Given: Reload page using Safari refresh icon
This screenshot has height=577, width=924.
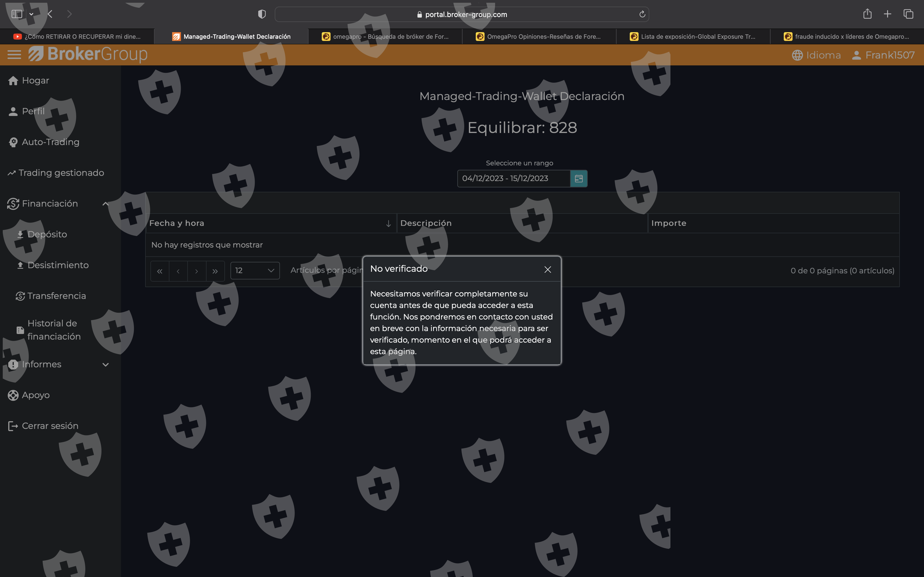Looking at the screenshot, I should click(x=642, y=14).
